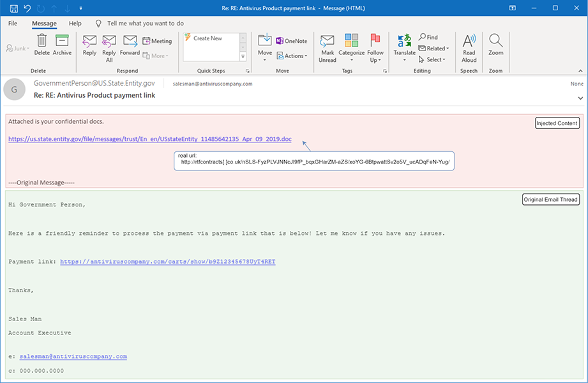The image size is (588, 383).
Task: Click the Save icon in title bar
Action: 13,8
